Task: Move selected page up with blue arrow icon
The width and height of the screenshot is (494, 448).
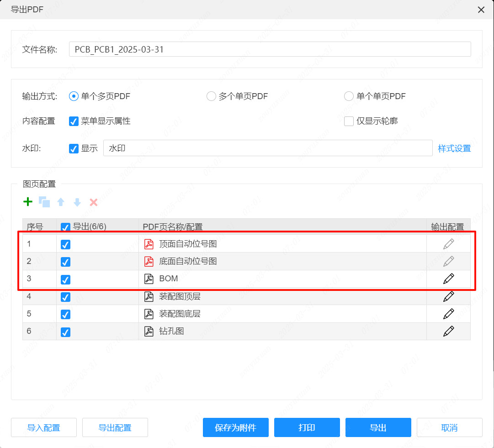Action: [61, 201]
